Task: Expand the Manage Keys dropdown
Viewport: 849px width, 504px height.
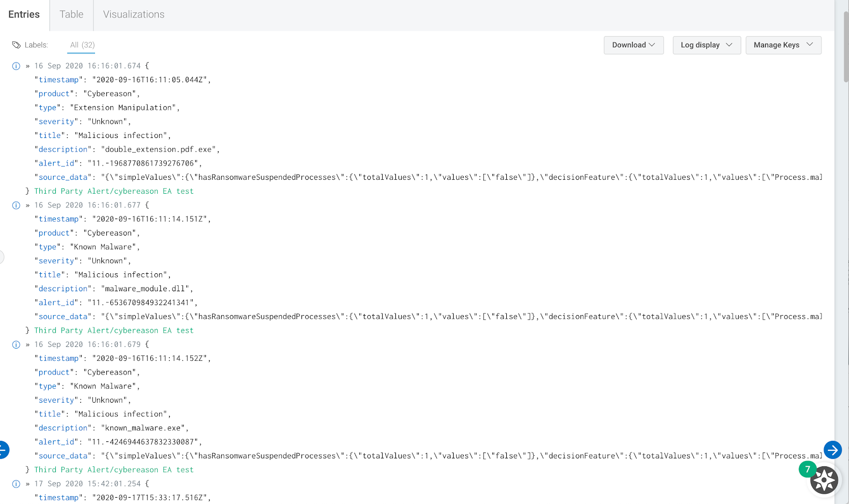Action: 783,45
